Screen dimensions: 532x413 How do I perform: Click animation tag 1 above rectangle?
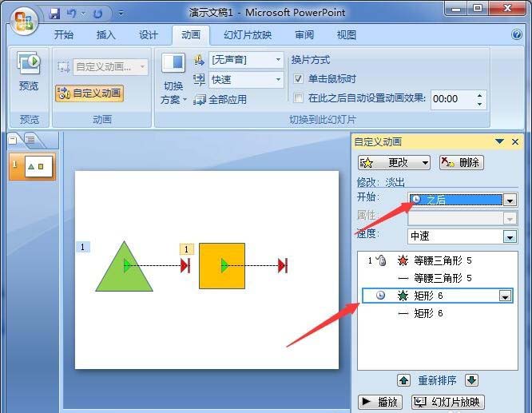click(x=186, y=249)
